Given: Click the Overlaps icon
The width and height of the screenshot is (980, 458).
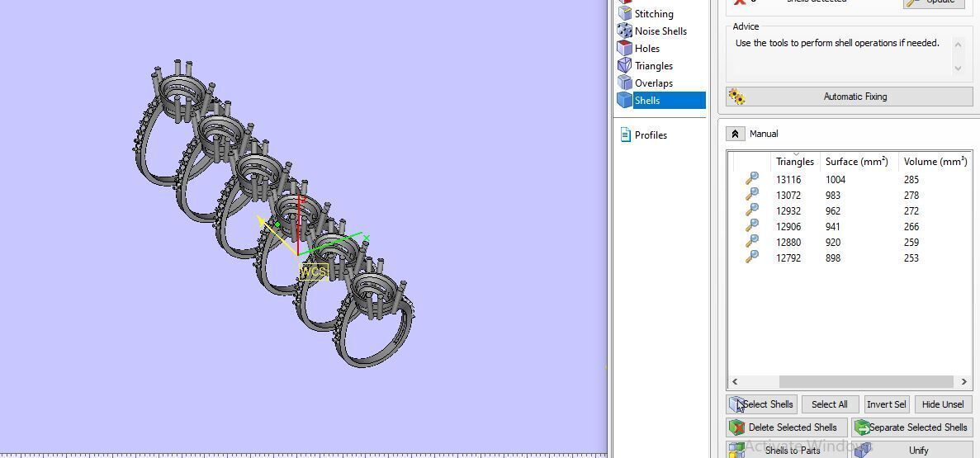Looking at the screenshot, I should pos(624,83).
